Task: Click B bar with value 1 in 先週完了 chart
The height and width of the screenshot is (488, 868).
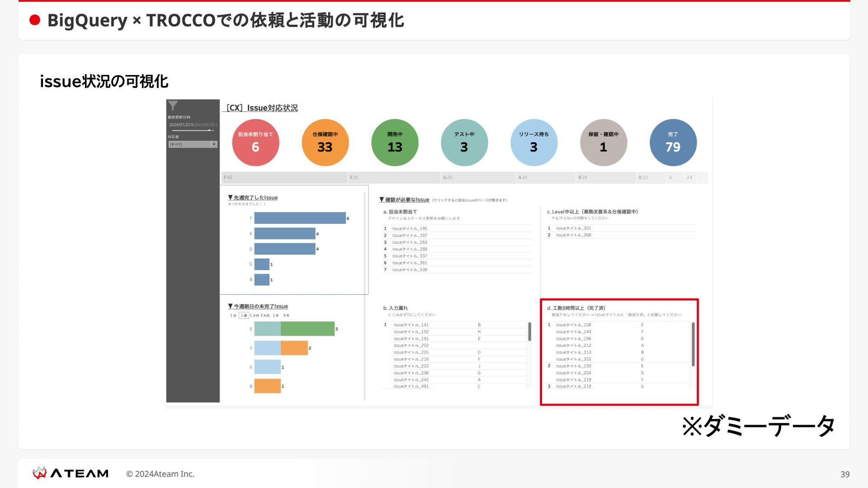Action: coord(262,280)
